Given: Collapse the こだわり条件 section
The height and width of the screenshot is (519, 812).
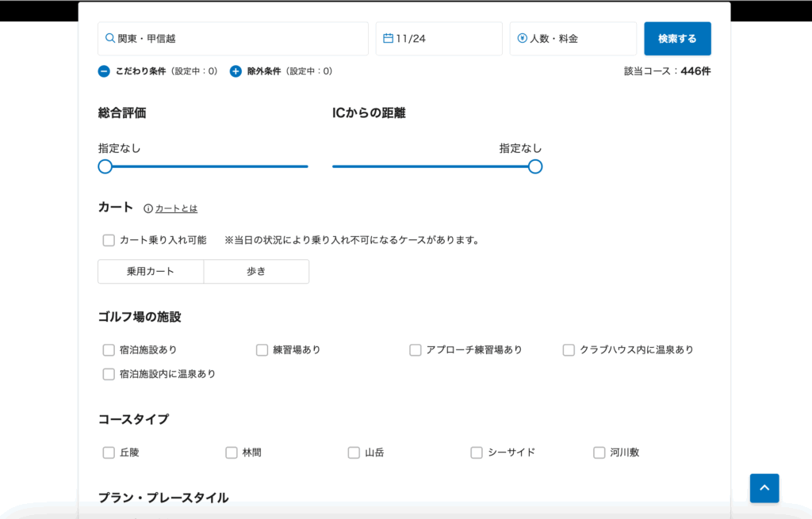Looking at the screenshot, I should coord(103,71).
